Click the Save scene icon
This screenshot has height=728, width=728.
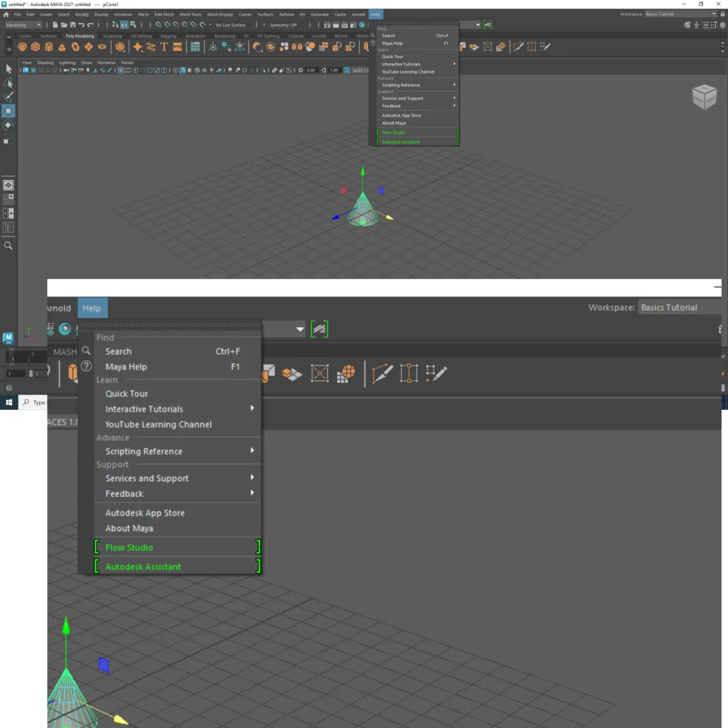(73, 25)
